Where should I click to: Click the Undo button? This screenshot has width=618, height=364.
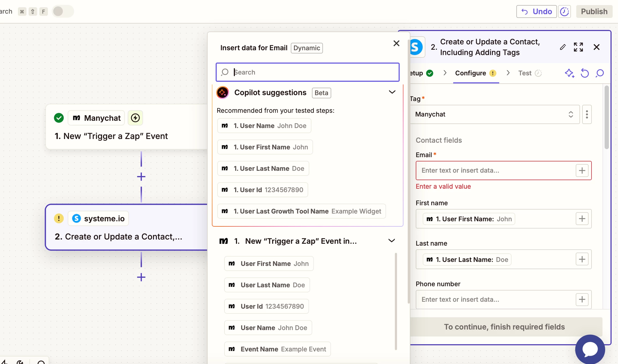pyautogui.click(x=536, y=11)
